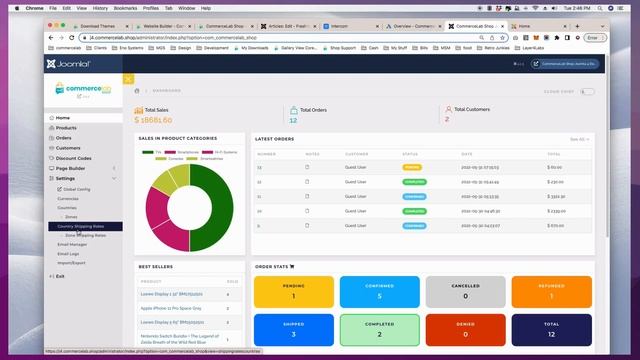This screenshot has height=360, width=640.
Task: Open Products via its sidebar icon
Action: coord(52,128)
